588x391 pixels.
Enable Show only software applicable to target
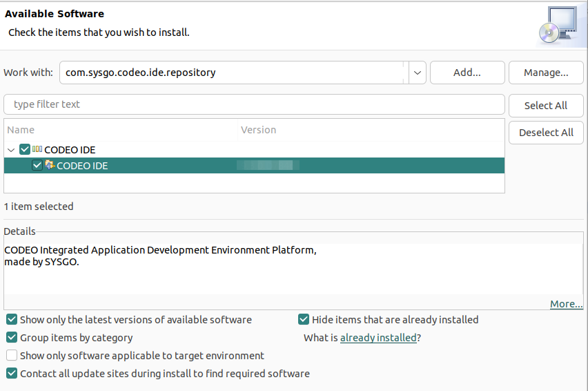(x=12, y=356)
